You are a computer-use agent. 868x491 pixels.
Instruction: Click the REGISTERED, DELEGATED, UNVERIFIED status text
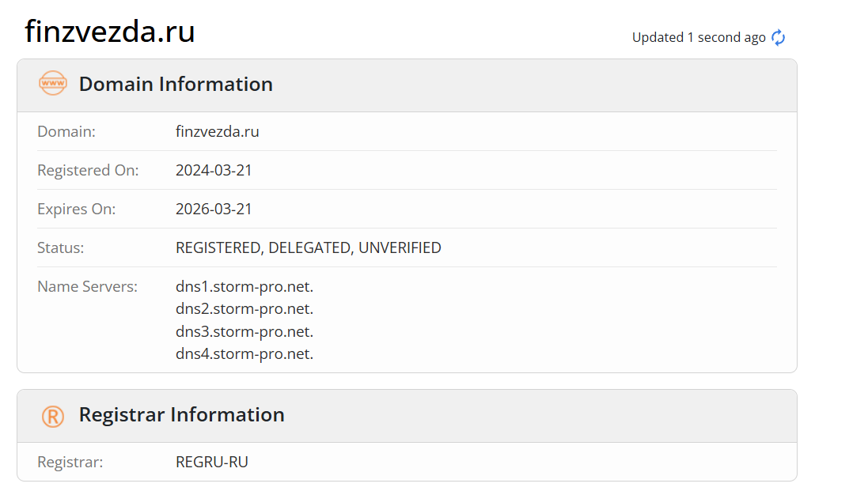pyautogui.click(x=309, y=247)
